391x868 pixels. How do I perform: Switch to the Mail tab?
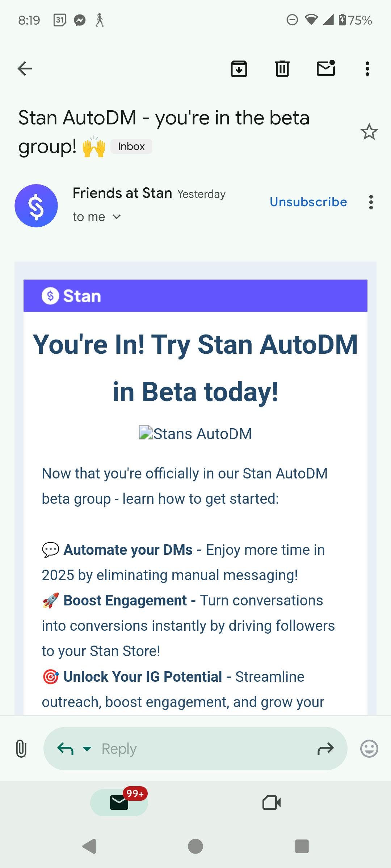pos(119,803)
